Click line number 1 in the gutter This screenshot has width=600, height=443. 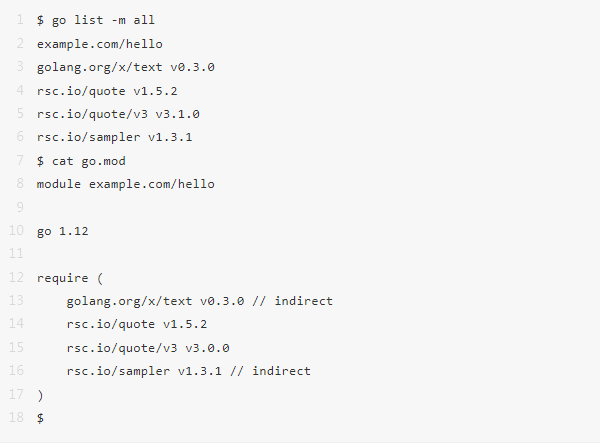click(20, 20)
